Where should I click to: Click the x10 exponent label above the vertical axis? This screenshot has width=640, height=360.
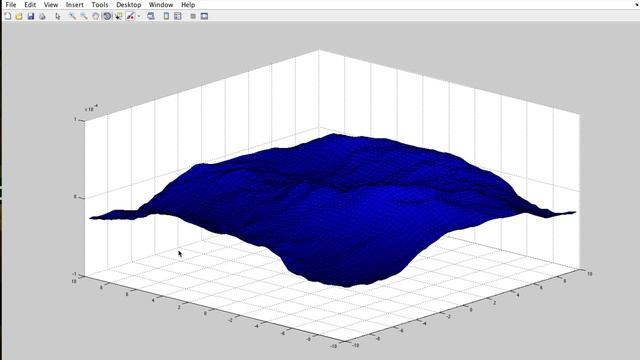coord(91,109)
